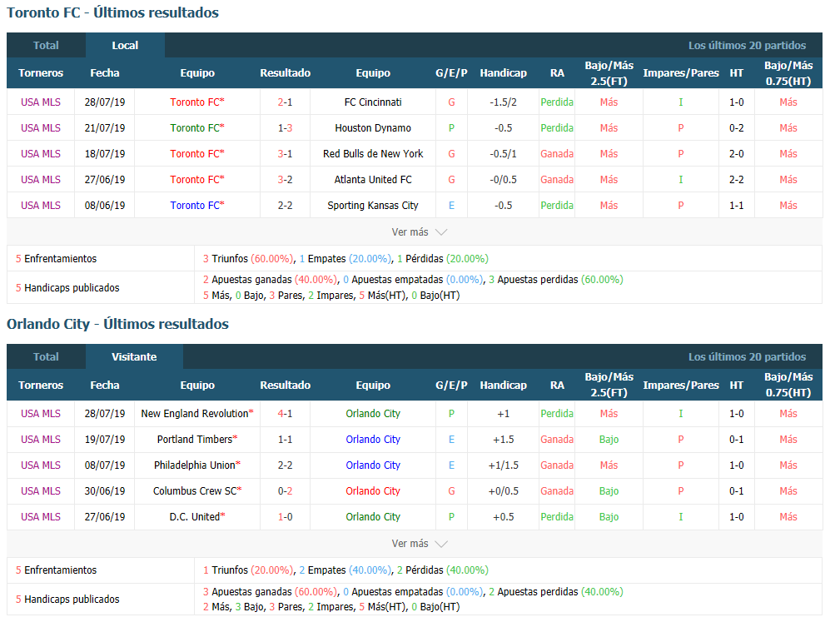Click USA MLS in Orlando 30/06/19 row
The width and height of the screenshot is (840, 622).
[41, 490]
